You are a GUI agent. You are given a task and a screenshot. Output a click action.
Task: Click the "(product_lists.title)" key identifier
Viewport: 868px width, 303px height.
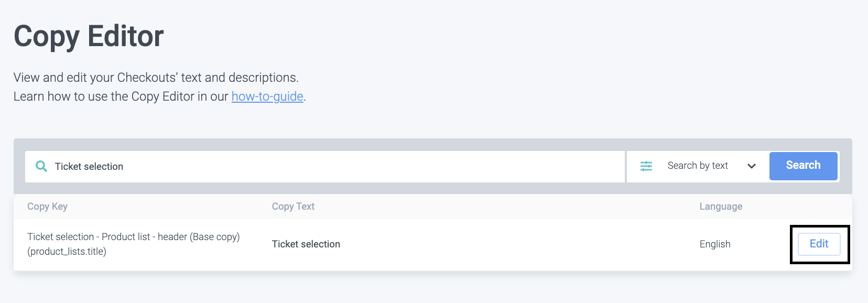67,252
